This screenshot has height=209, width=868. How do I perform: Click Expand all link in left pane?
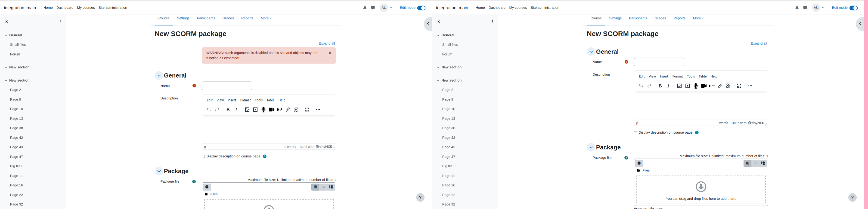326,43
